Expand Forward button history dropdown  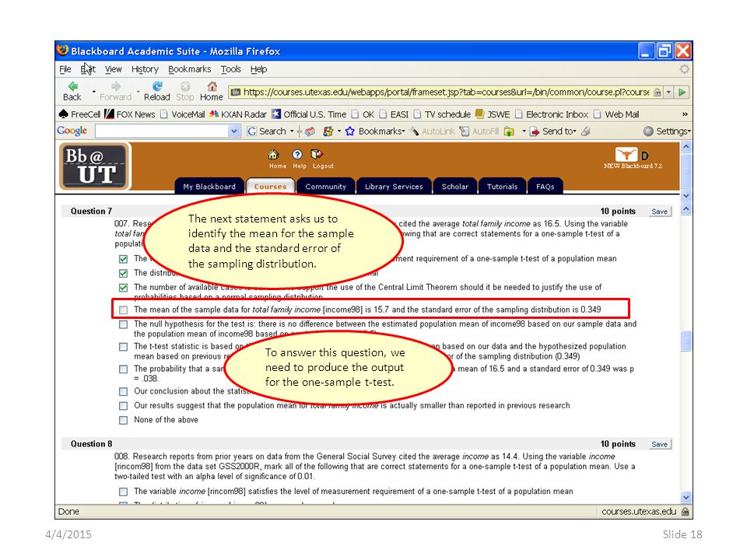138,92
